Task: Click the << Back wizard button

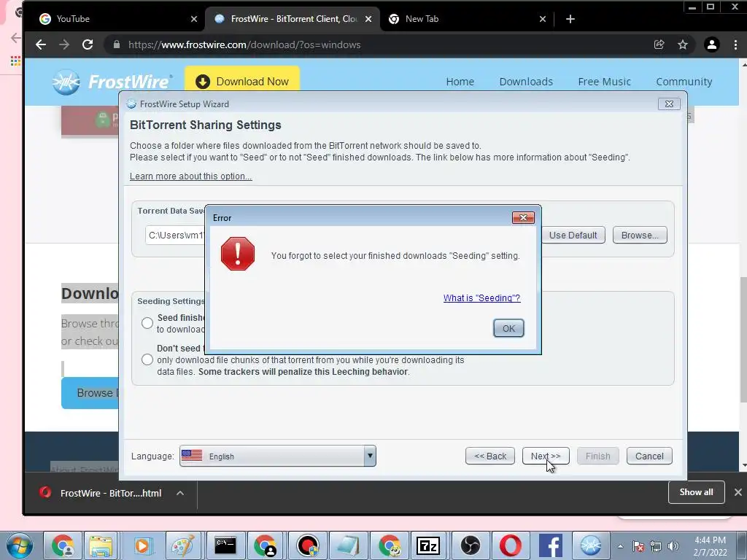Action: pos(490,456)
